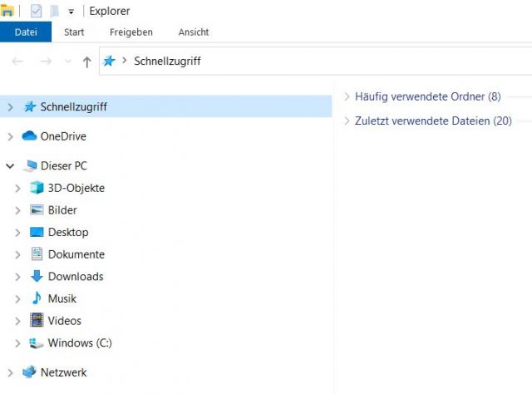Select the Netzwerk label
Screen dimensions: 532x394
pos(63,372)
